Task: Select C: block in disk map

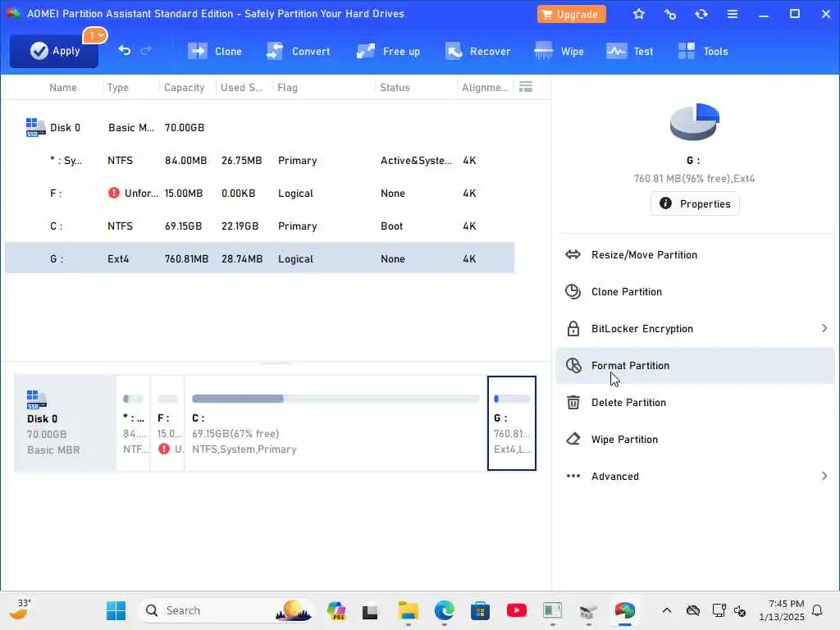Action: pos(336,423)
